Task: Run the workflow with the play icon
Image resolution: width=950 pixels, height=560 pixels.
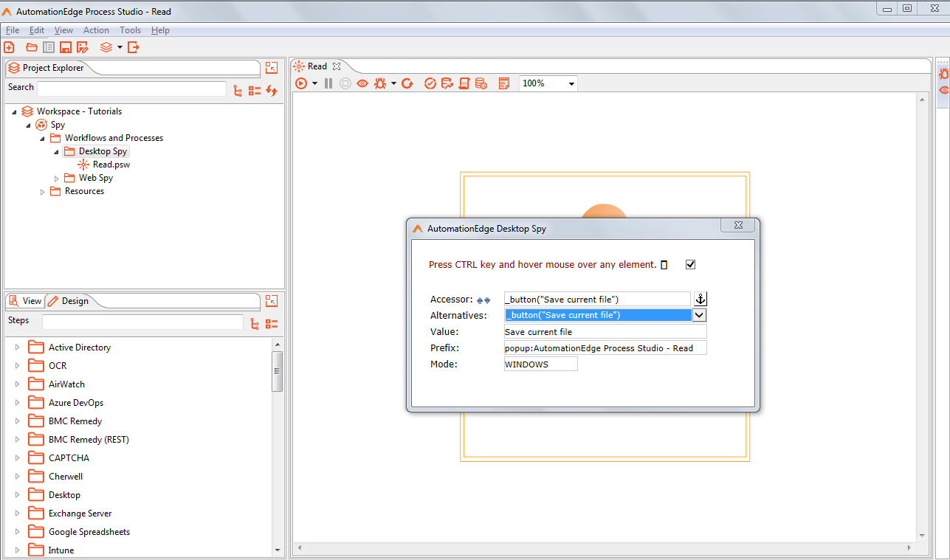Action: click(301, 83)
